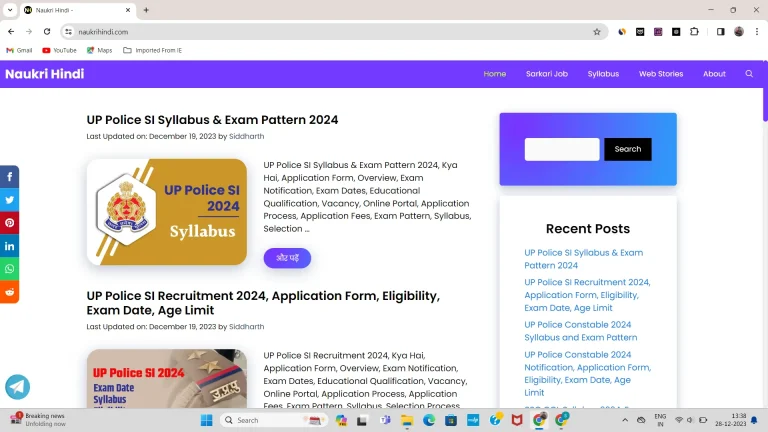
Task: Click the Windows taskbar Search box
Action: pos(273,420)
